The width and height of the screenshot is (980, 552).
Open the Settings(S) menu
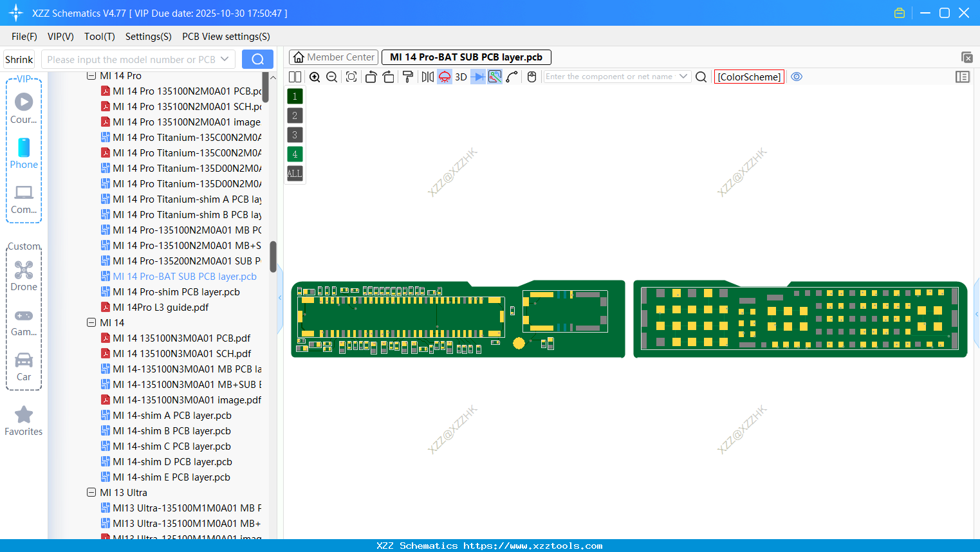[148, 37]
